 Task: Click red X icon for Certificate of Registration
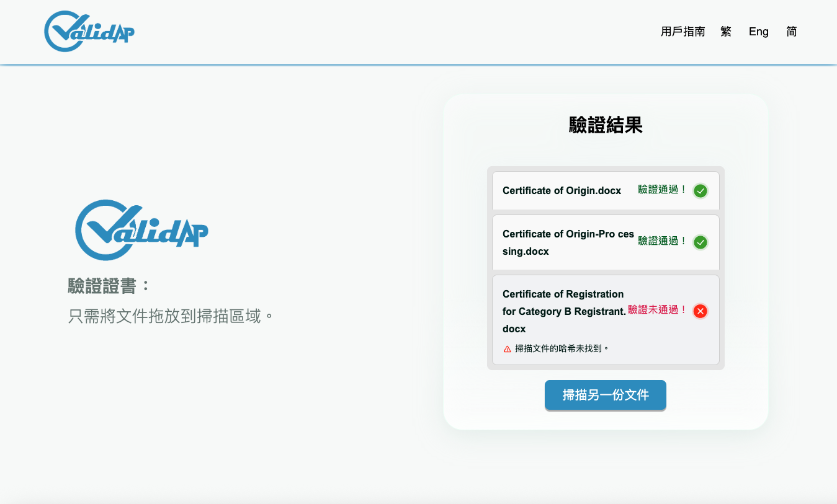pyautogui.click(x=700, y=311)
